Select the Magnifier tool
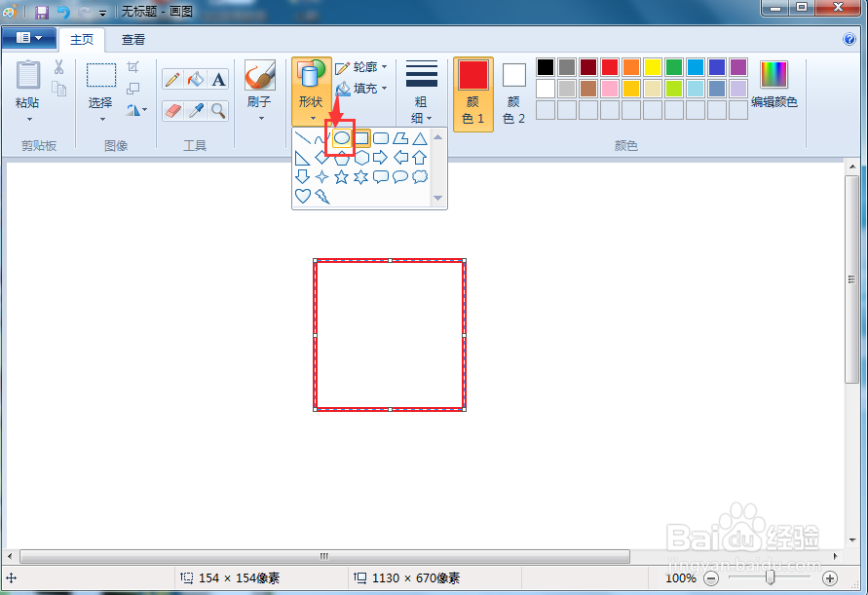This screenshot has width=868, height=595. click(218, 111)
